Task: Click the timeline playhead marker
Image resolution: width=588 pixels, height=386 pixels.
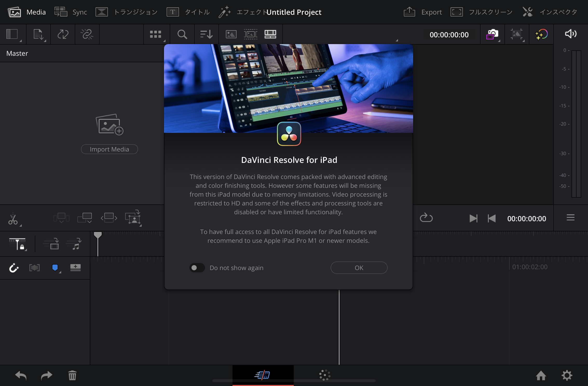Action: pyautogui.click(x=98, y=235)
